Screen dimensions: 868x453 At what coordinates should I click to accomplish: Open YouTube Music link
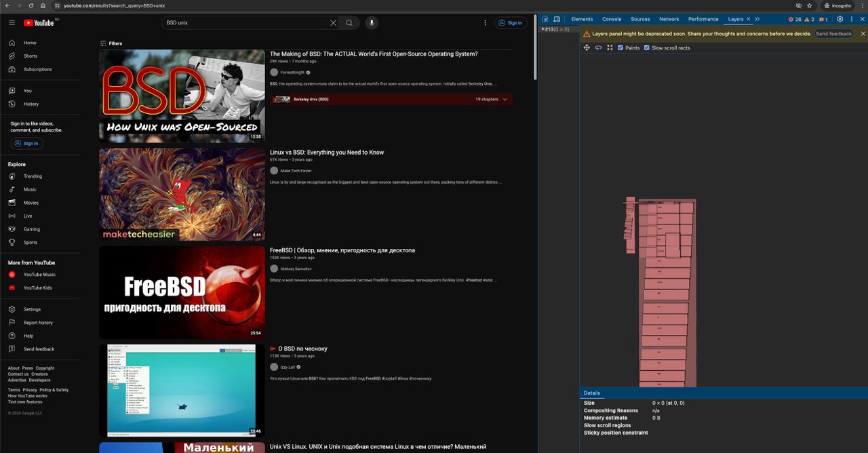[41, 275]
